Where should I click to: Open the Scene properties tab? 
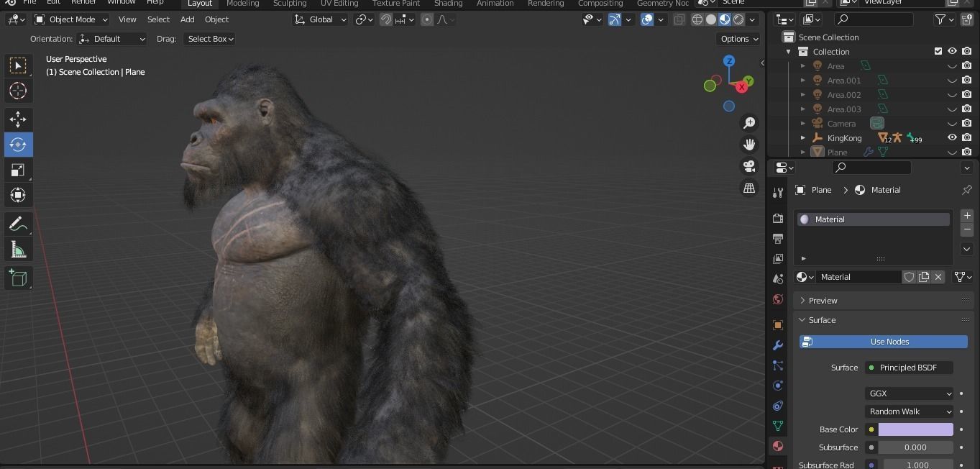tap(777, 278)
